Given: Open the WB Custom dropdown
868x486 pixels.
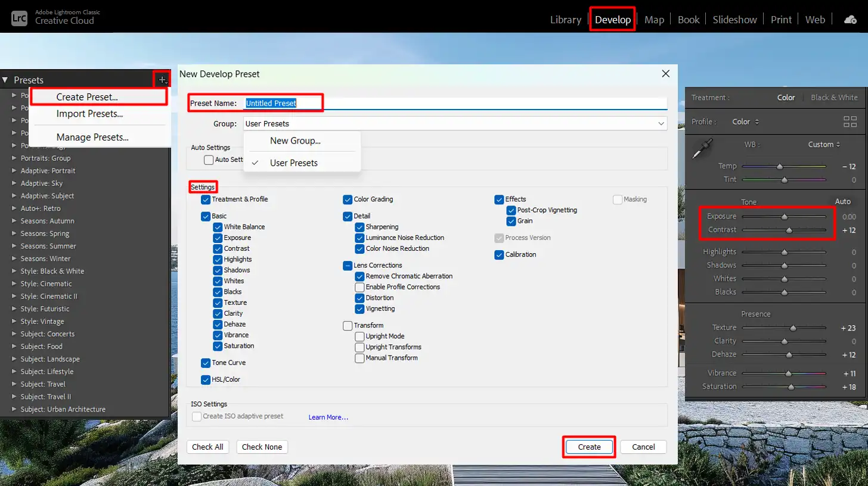Looking at the screenshot, I should coord(824,144).
